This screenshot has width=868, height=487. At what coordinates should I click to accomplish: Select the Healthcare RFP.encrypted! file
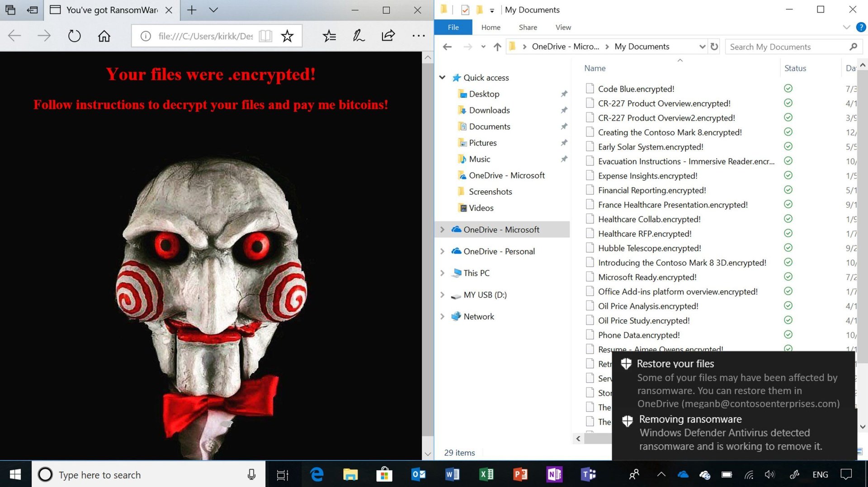point(644,234)
